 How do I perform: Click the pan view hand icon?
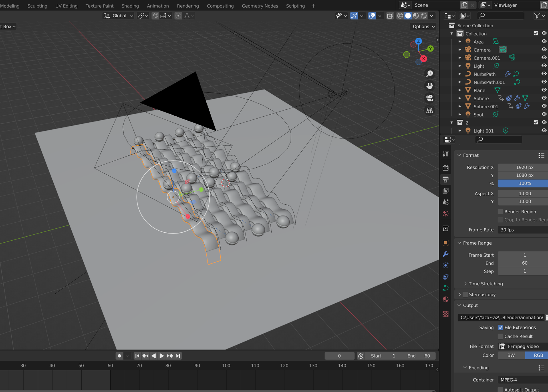[x=430, y=86]
